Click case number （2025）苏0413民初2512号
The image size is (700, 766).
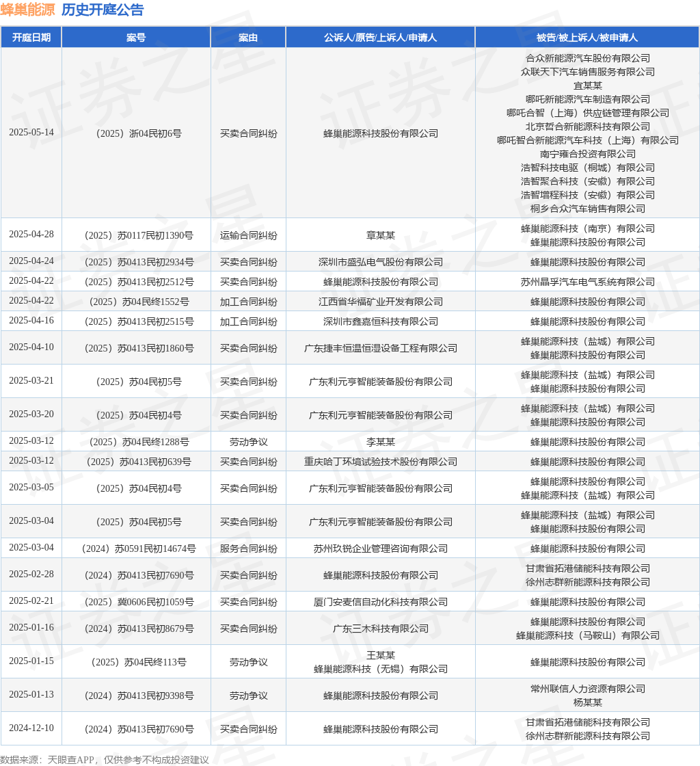pyautogui.click(x=137, y=282)
